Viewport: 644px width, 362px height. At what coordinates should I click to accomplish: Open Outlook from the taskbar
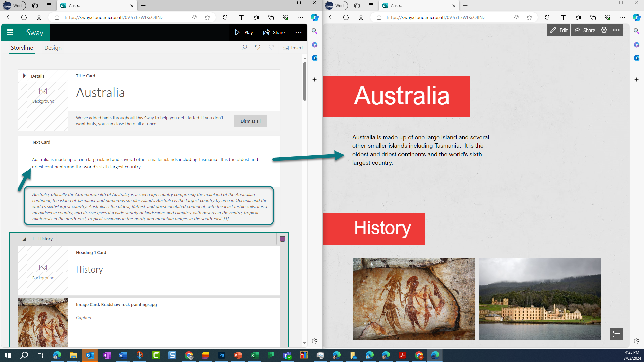(90, 355)
